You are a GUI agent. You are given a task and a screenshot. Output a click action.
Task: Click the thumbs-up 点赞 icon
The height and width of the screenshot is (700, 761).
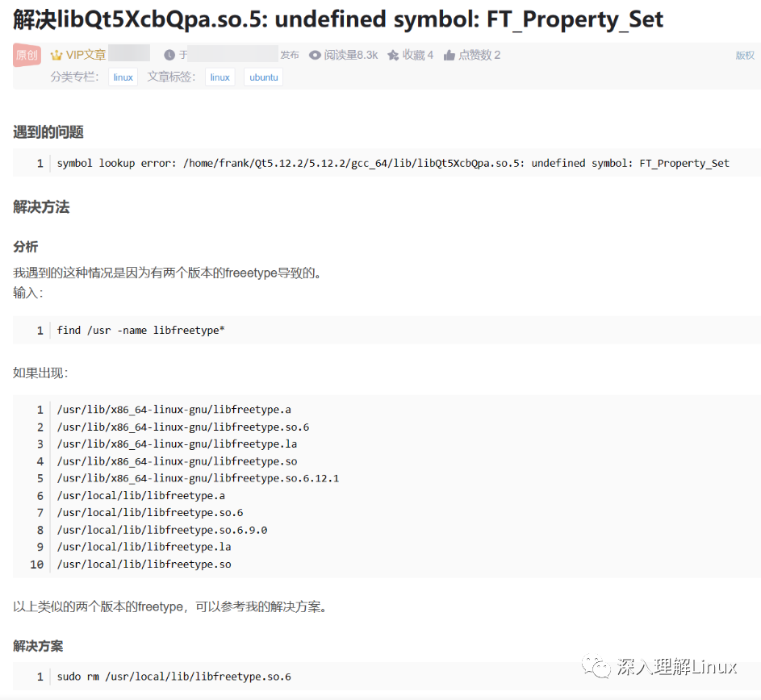[x=449, y=56]
